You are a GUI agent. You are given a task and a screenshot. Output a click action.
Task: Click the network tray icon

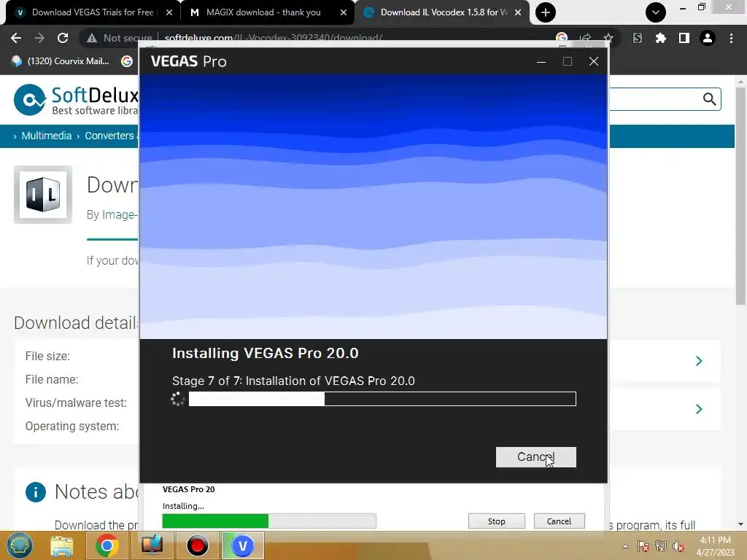[661, 546]
